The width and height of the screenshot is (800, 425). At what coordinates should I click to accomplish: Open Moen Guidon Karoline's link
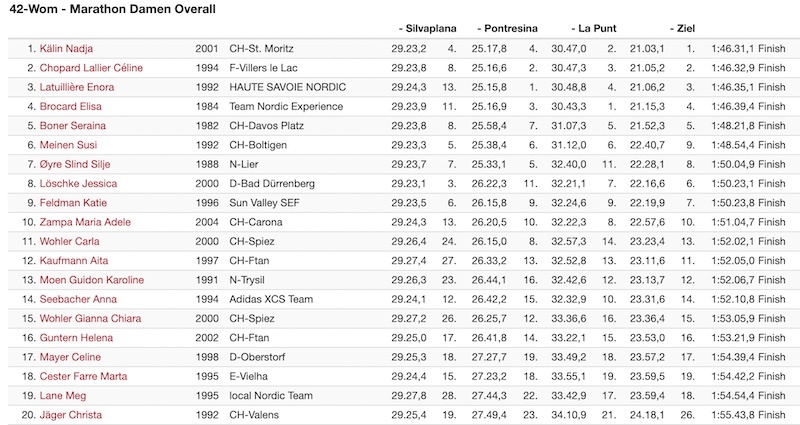[92, 280]
